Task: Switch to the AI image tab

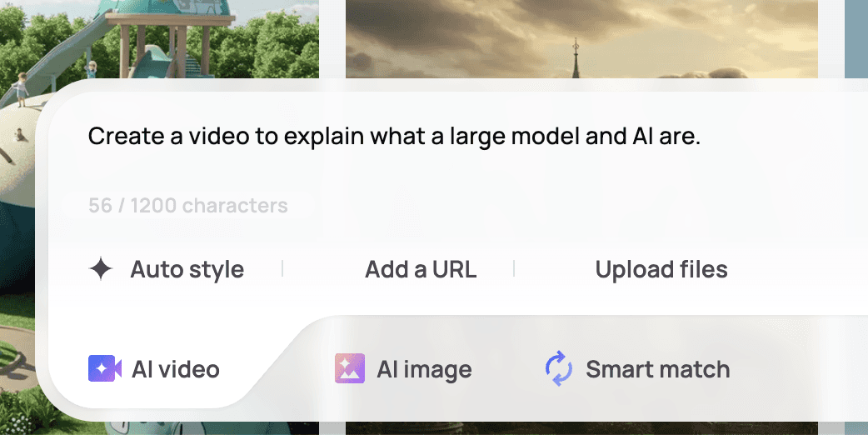Action: (x=403, y=369)
